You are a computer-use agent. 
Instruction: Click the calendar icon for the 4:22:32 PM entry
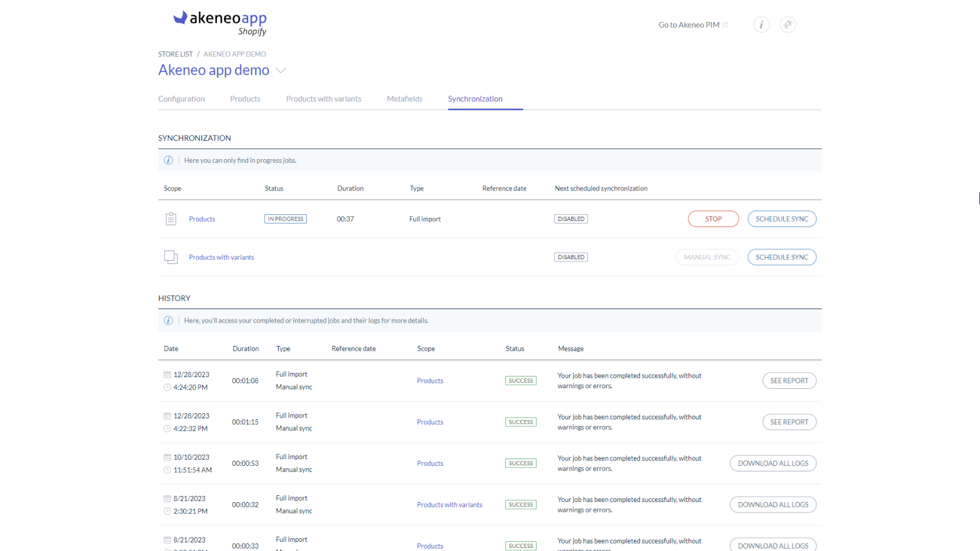[167, 416]
